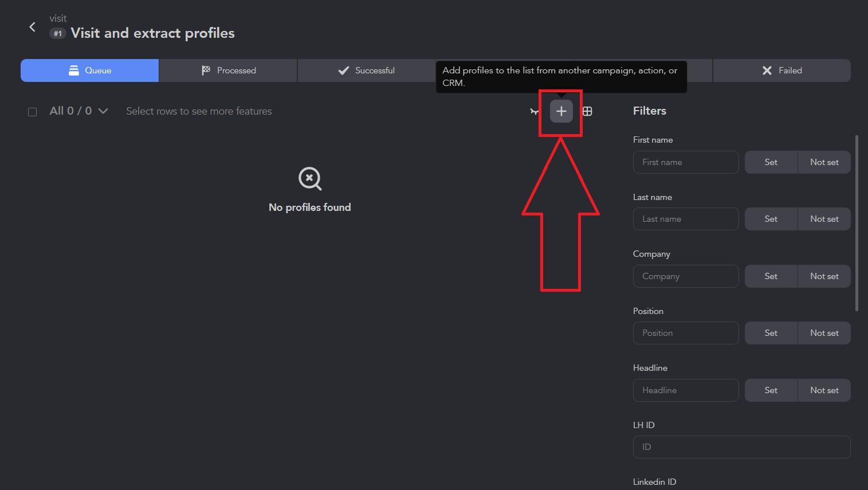The width and height of the screenshot is (868, 490).
Task: Toggle the closed-eye hide filters icon
Action: pos(534,111)
